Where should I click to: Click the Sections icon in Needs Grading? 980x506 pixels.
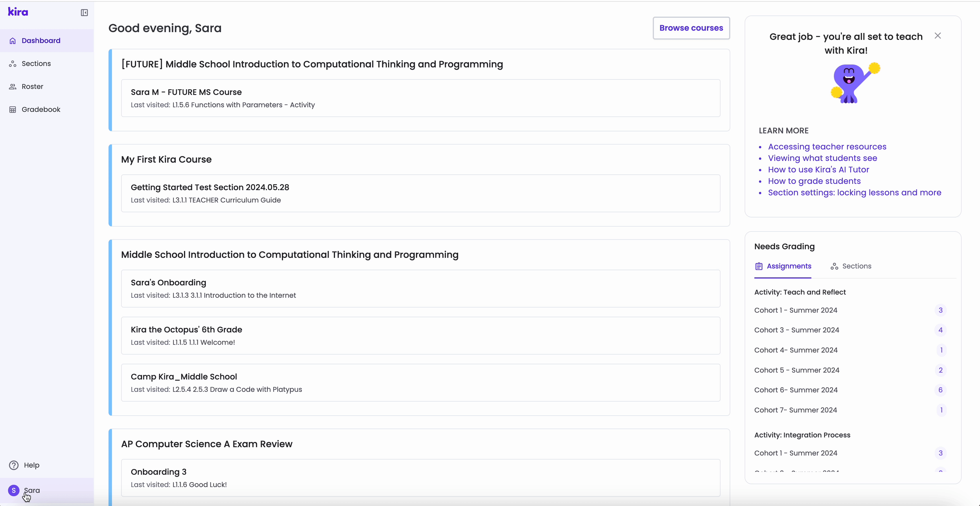click(x=835, y=266)
